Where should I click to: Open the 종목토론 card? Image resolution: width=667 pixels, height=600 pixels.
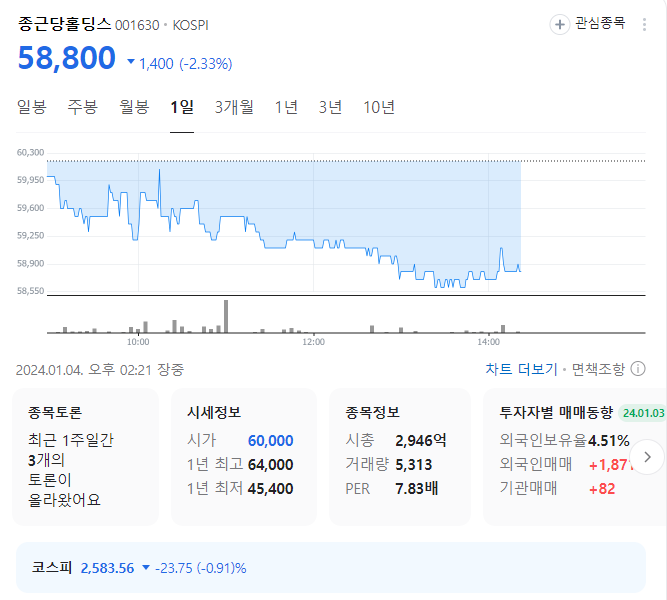pos(86,457)
